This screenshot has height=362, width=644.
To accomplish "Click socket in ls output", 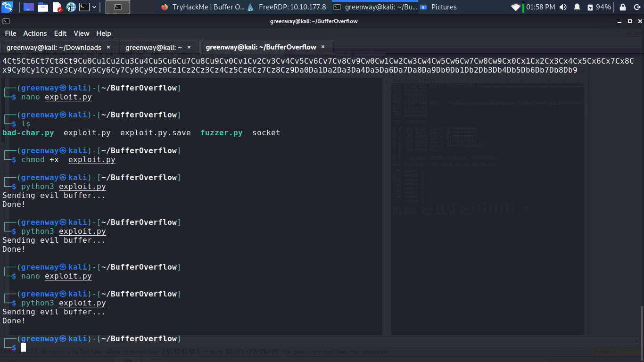I will tap(266, 133).
